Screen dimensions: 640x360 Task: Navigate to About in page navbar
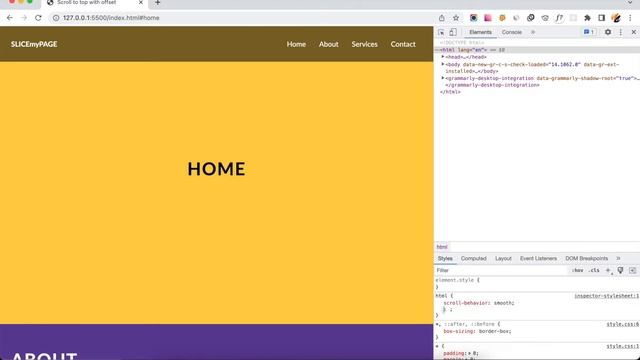point(329,44)
